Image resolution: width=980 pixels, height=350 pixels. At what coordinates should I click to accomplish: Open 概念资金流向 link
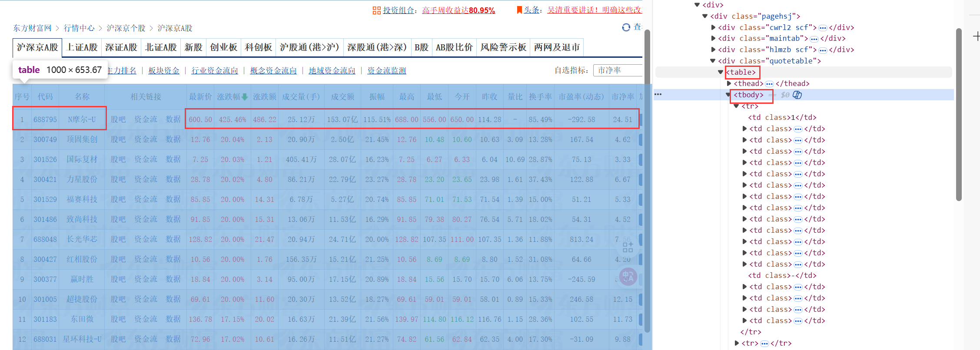click(273, 70)
